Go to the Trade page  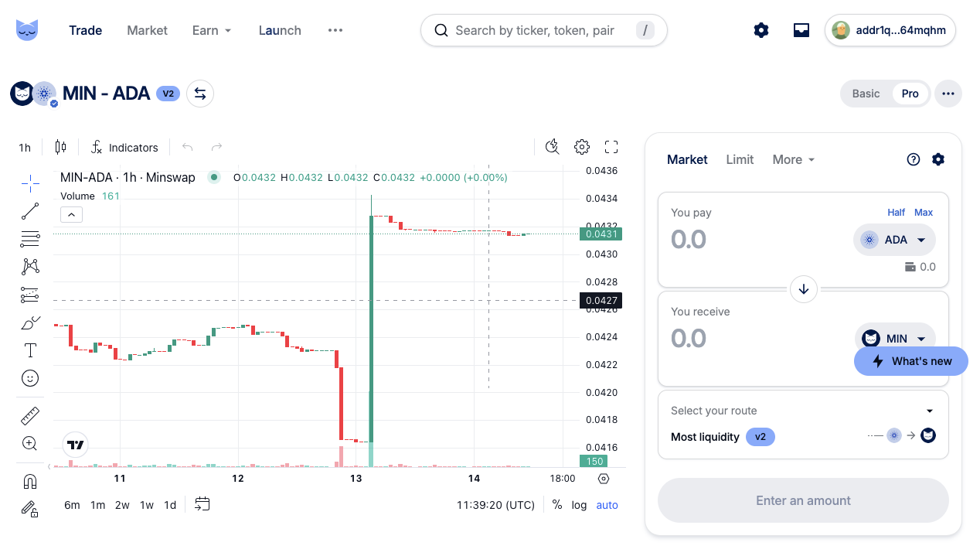coord(86,30)
